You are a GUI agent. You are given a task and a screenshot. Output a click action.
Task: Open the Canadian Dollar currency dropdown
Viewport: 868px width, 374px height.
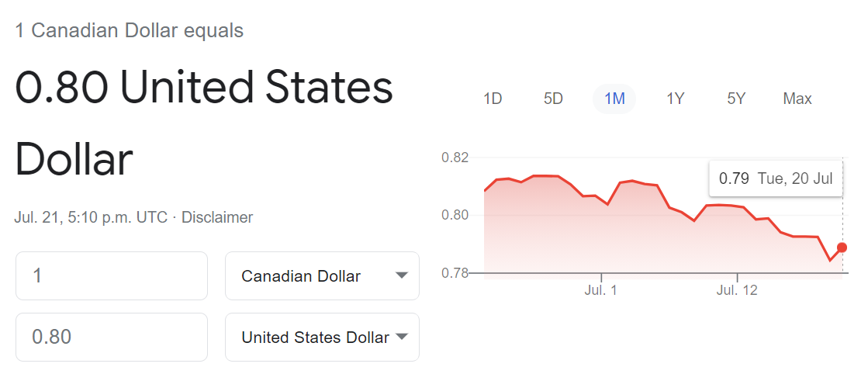tap(322, 276)
